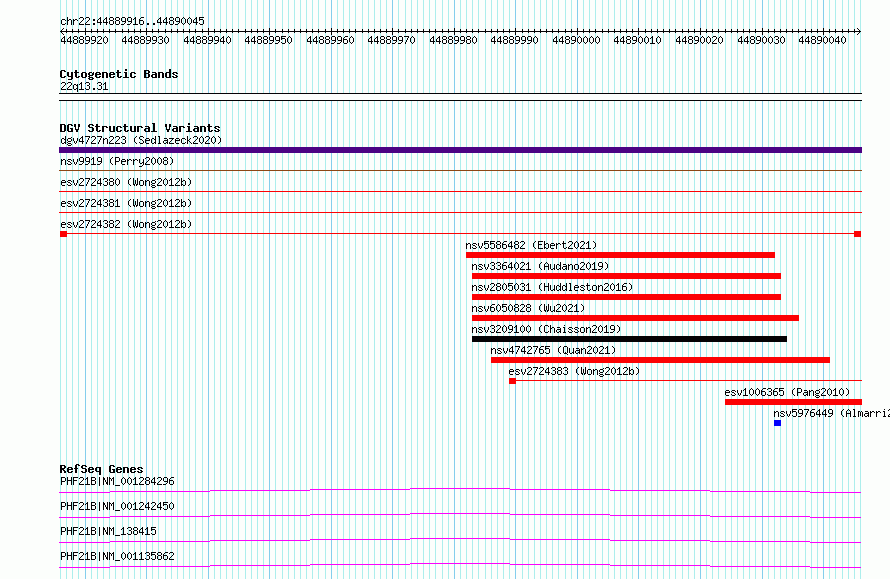Click ruler position 44890000

pos(576,40)
